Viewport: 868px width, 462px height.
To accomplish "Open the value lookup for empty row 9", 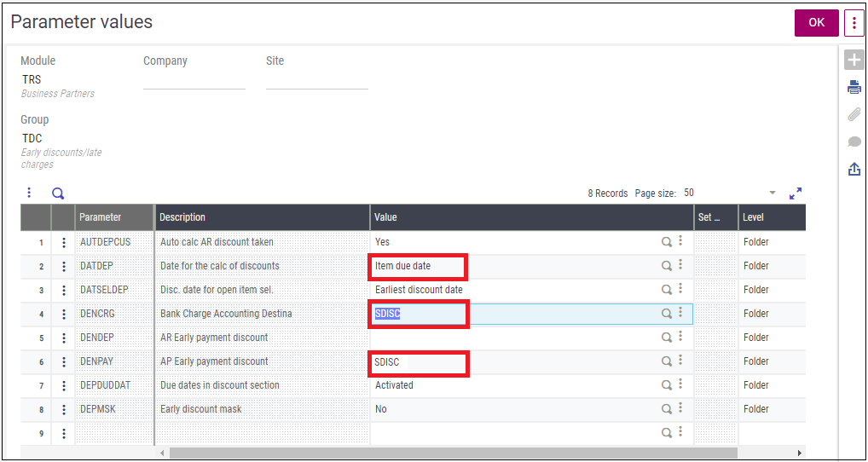I will [x=667, y=433].
